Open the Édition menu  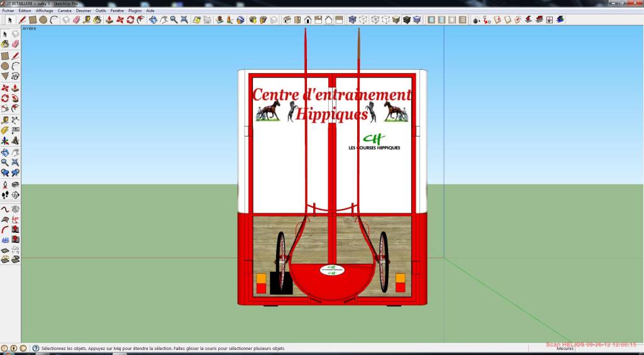(x=25, y=11)
